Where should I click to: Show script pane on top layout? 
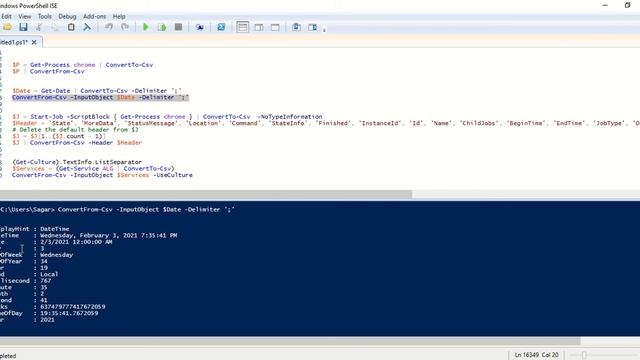point(242,27)
